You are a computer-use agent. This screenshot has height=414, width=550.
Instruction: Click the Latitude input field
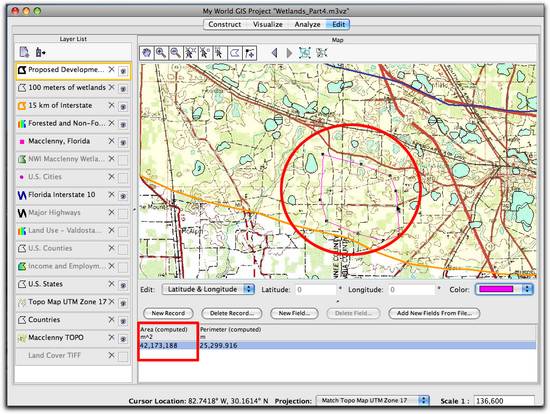(316, 290)
